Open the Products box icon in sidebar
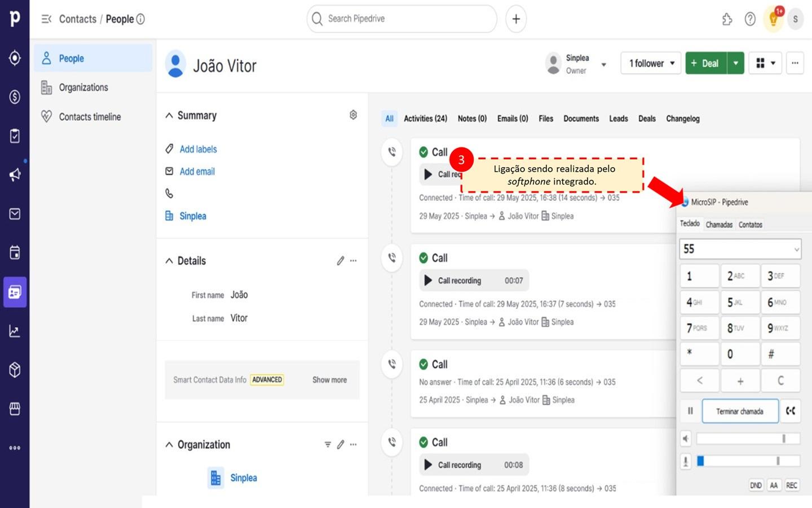Viewport: 812px width, 508px height. tap(15, 370)
